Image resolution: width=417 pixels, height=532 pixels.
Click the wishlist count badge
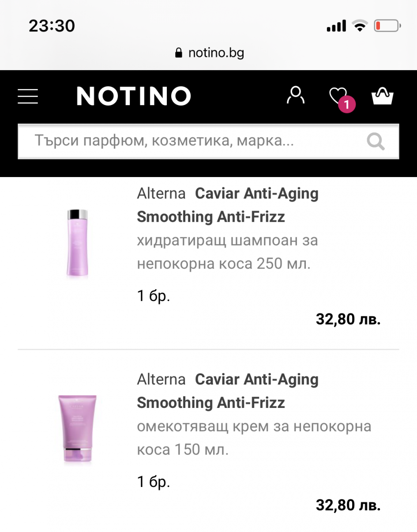click(x=347, y=105)
